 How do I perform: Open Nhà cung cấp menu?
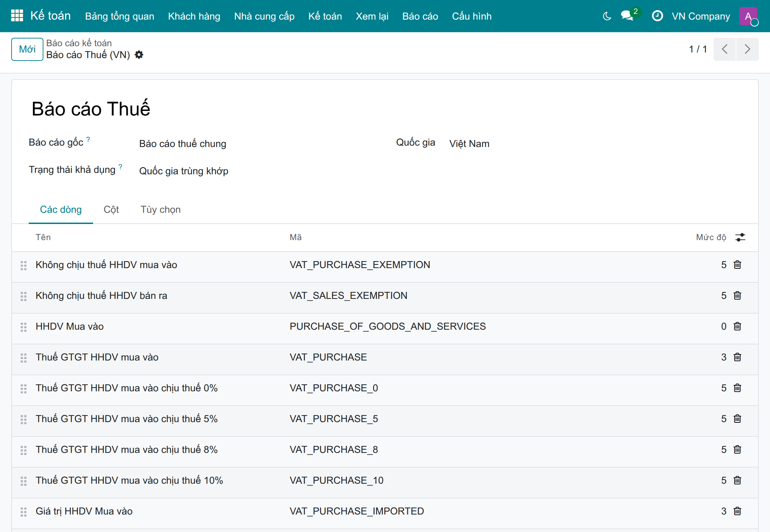pos(264,16)
